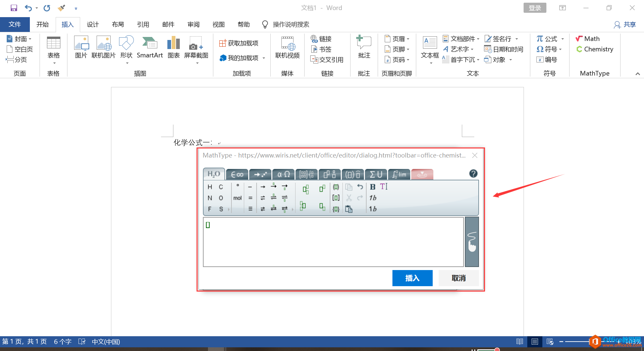This screenshot has height=351, width=644.
Task: Click the MathType help question mark
Action: 473,174
